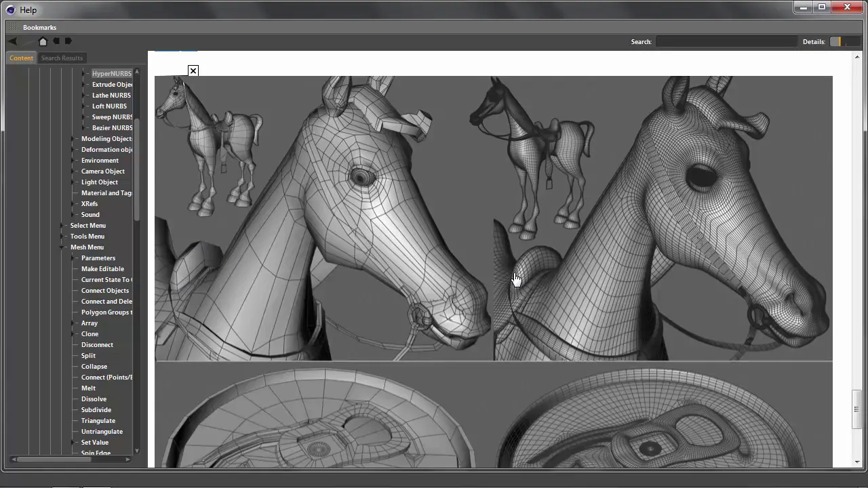Switch to the Content tab
Image resolution: width=868 pixels, height=488 pixels.
21,58
